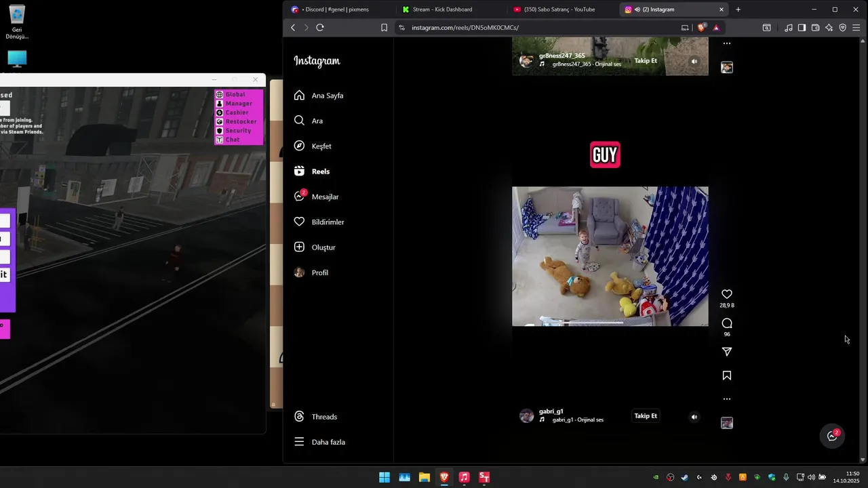Open more options for gr8ness247_365 reel

pyautogui.click(x=727, y=43)
